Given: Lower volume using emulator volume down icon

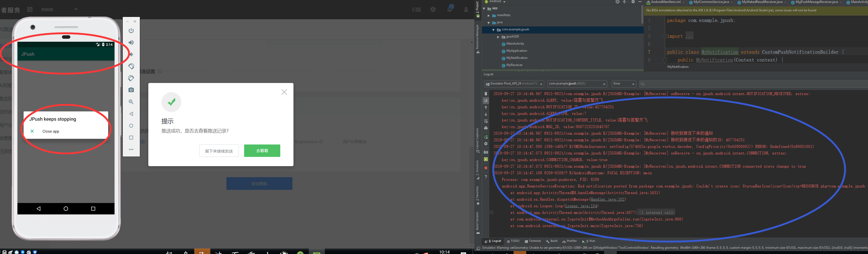Looking at the screenshot, I should pos(131,54).
